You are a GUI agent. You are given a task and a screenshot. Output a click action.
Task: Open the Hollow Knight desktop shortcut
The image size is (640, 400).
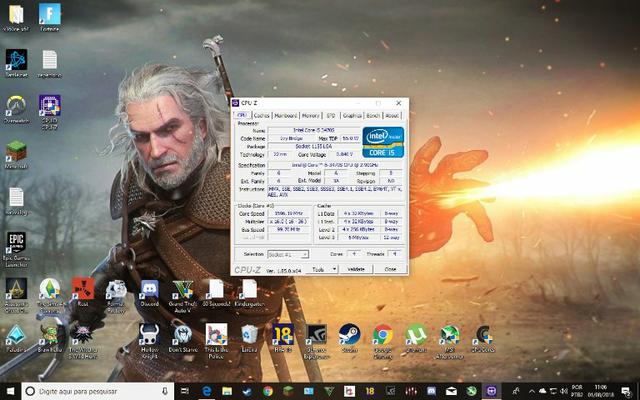pyautogui.click(x=149, y=341)
